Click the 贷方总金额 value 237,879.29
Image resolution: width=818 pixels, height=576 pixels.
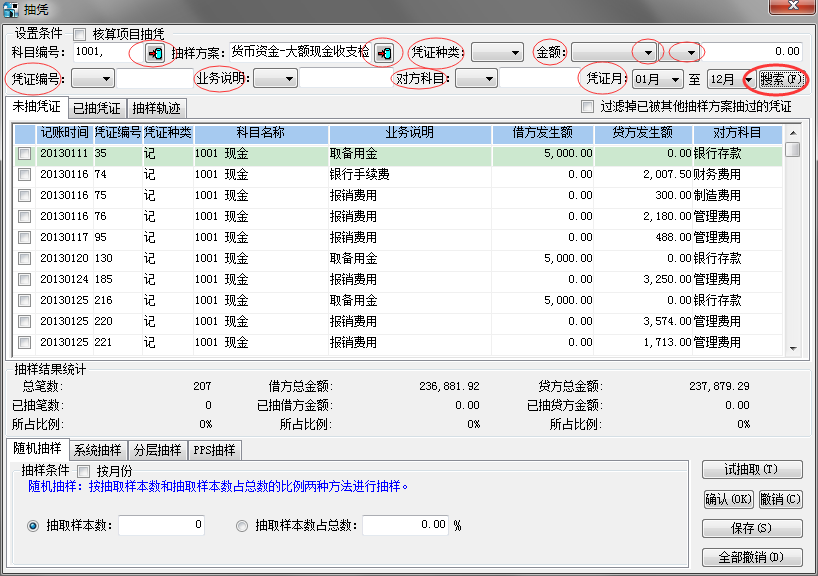(719, 387)
